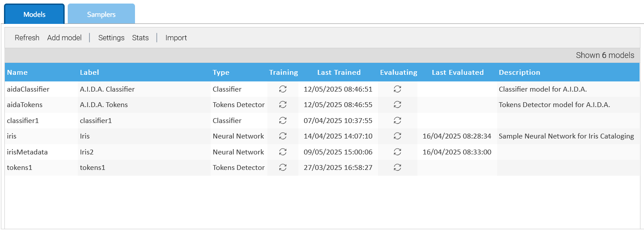
Task: Refresh the models list
Action: (27, 38)
